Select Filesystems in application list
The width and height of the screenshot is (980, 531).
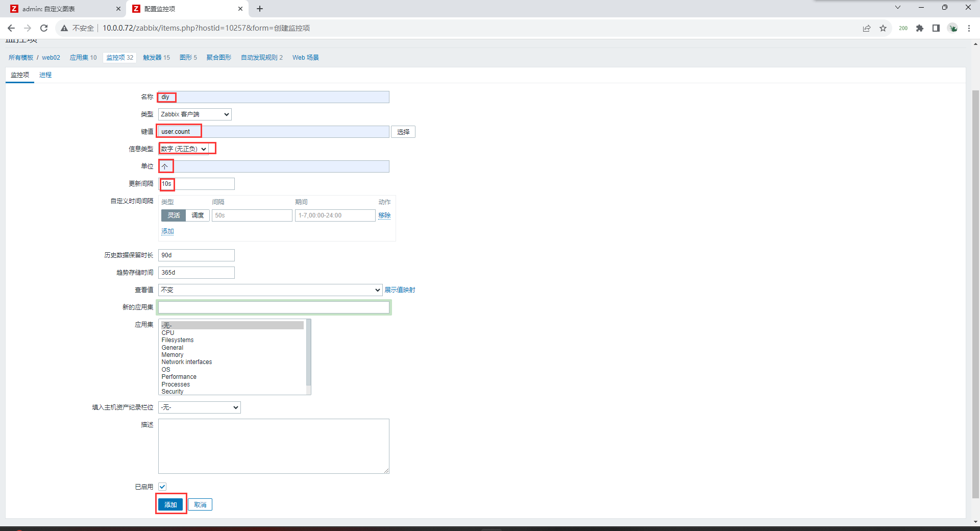coord(232,340)
